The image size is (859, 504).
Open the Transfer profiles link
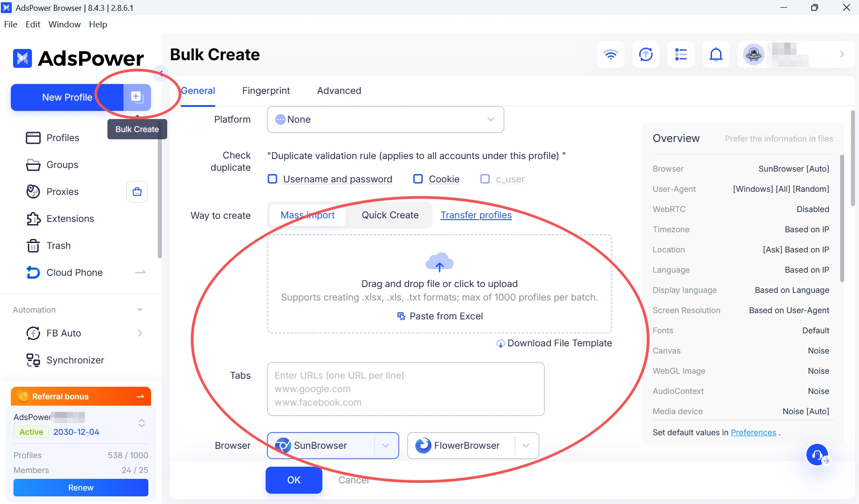[476, 215]
